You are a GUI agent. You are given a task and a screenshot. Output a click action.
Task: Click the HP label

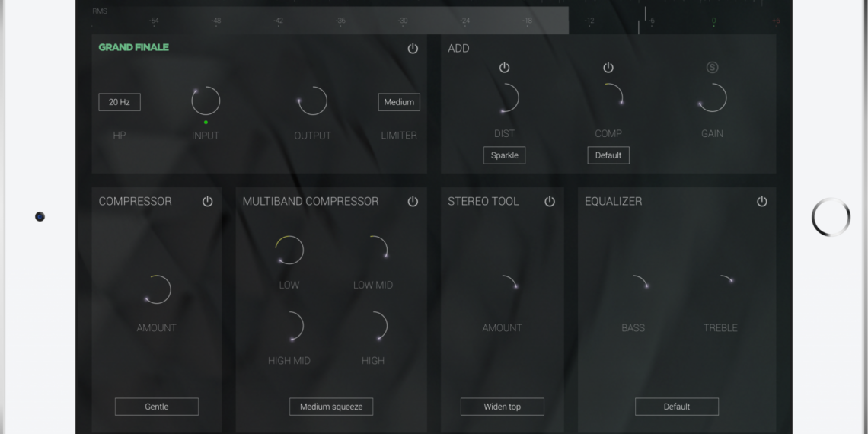[x=120, y=135]
